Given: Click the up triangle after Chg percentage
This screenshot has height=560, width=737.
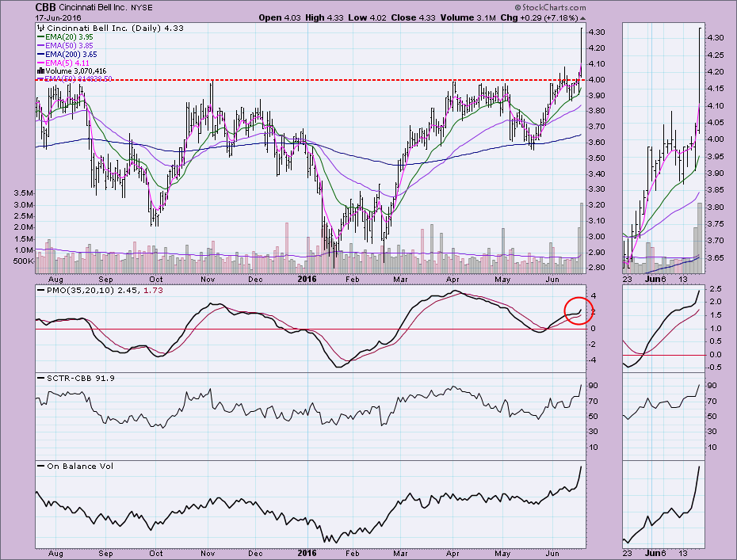Looking at the screenshot, I should tap(583, 17).
